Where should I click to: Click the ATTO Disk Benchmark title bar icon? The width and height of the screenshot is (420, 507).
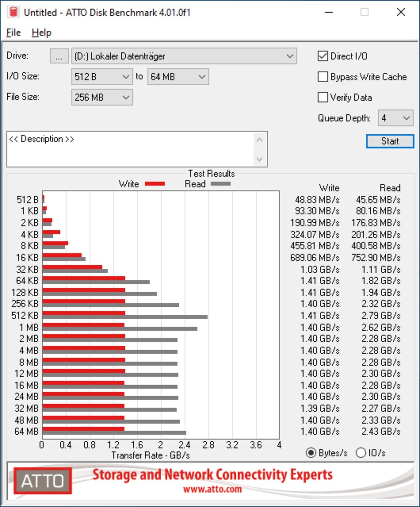pyautogui.click(x=13, y=12)
